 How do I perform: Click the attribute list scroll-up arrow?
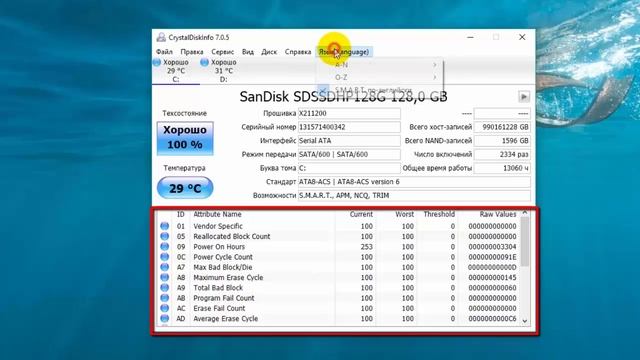click(525, 213)
